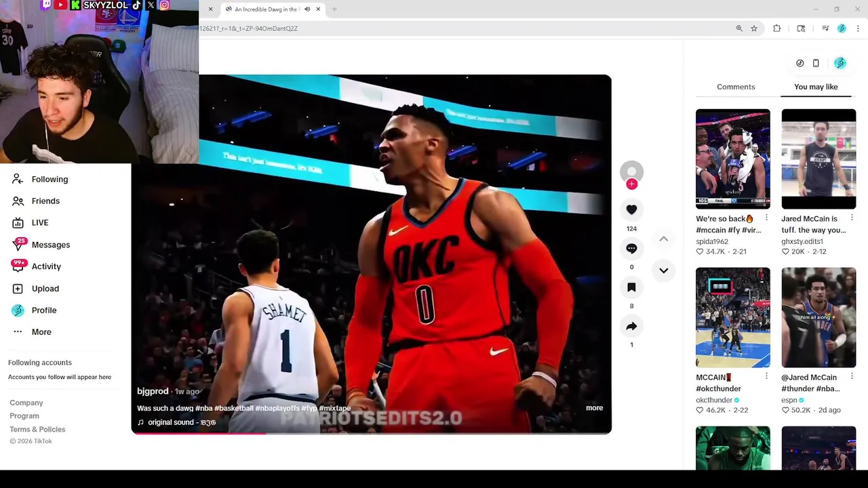Open the 'We're so back' video thumbnail
The image size is (868, 488).
[x=732, y=159]
